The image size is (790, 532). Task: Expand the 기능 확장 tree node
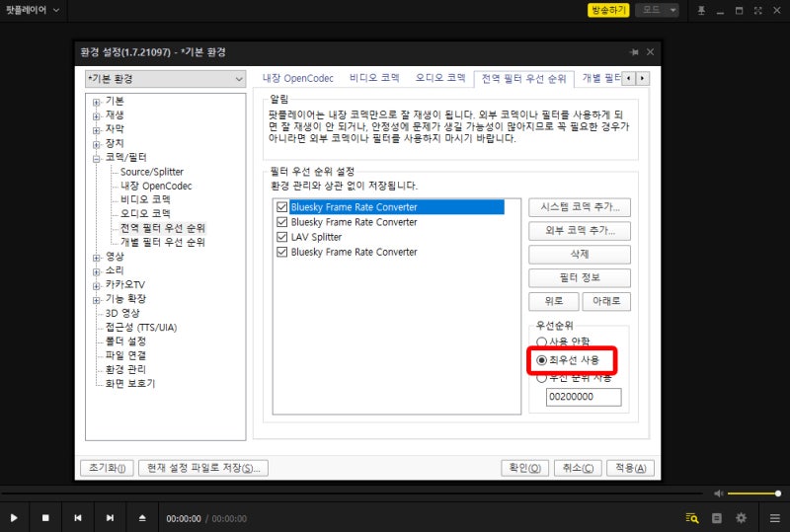click(x=96, y=300)
